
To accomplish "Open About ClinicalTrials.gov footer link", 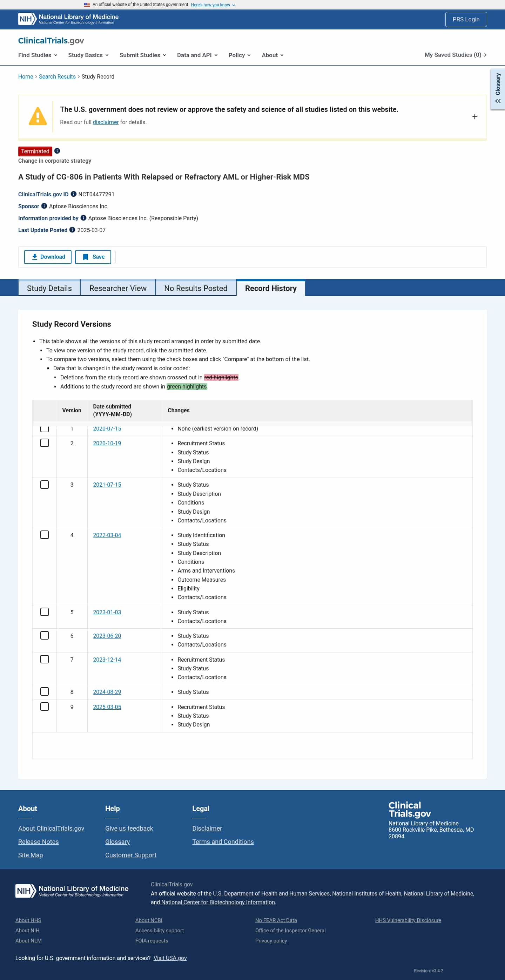I will point(51,828).
